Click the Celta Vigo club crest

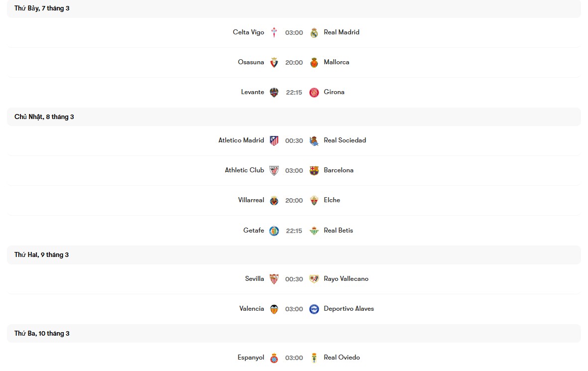274,33
